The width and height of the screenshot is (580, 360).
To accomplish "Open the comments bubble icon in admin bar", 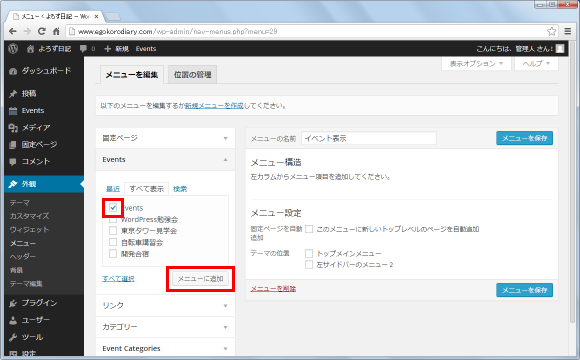I will [84, 48].
